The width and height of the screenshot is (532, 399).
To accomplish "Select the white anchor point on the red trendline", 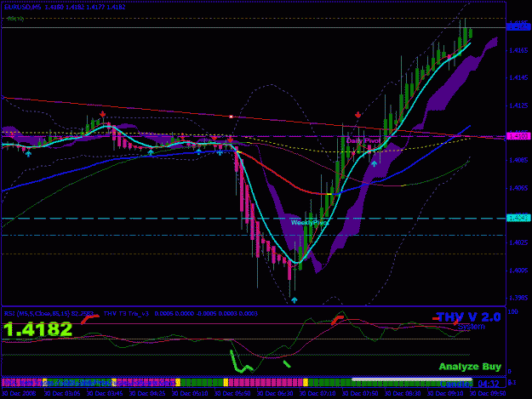I will [231, 117].
